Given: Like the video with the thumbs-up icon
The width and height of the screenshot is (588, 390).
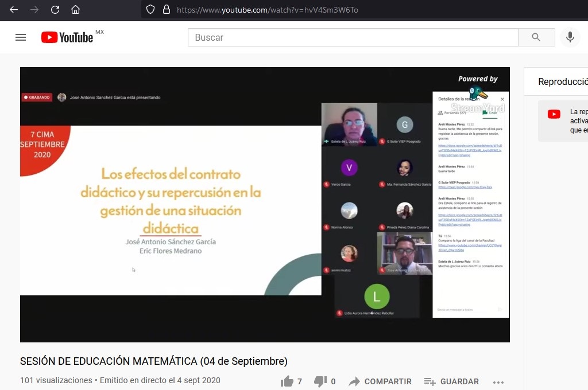Looking at the screenshot, I should click(287, 381).
